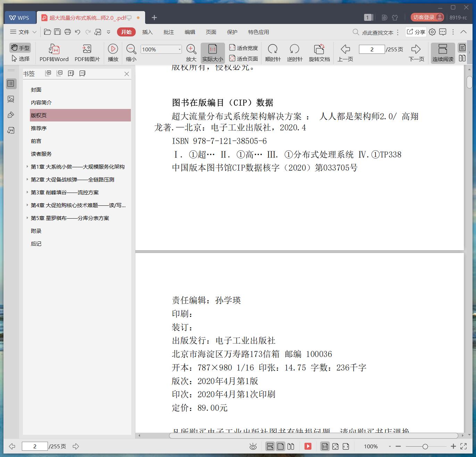Open the thumbnails sidebar icon
The height and width of the screenshot is (457, 476).
tap(11, 99)
